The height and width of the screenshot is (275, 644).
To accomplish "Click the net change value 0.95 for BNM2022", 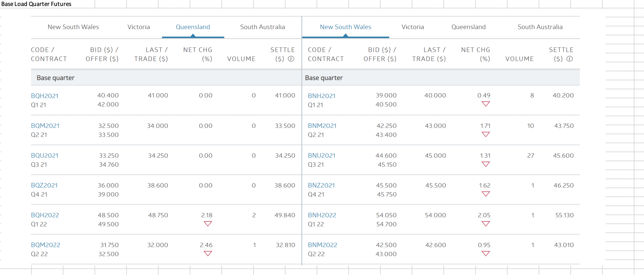I will pyautogui.click(x=484, y=245).
